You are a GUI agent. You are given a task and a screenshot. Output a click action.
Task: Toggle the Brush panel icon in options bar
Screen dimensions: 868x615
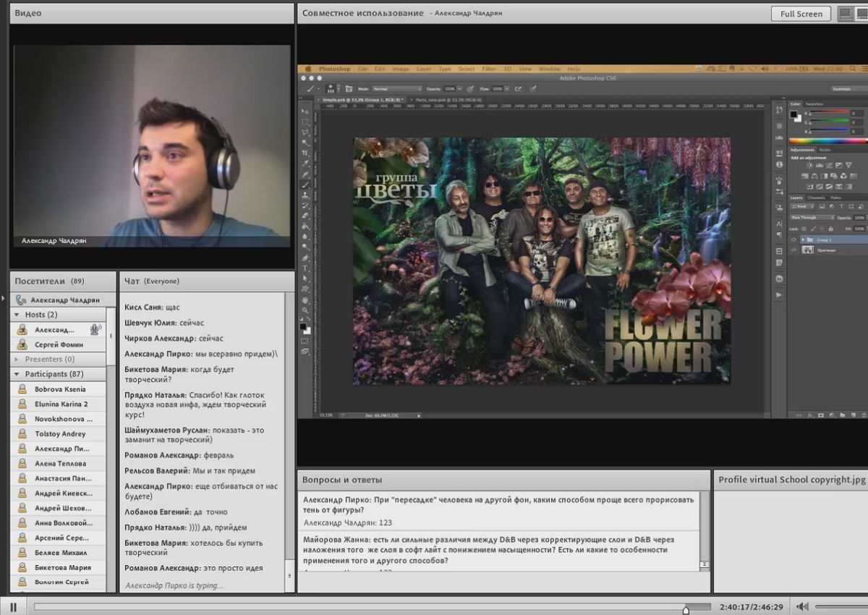[349, 88]
